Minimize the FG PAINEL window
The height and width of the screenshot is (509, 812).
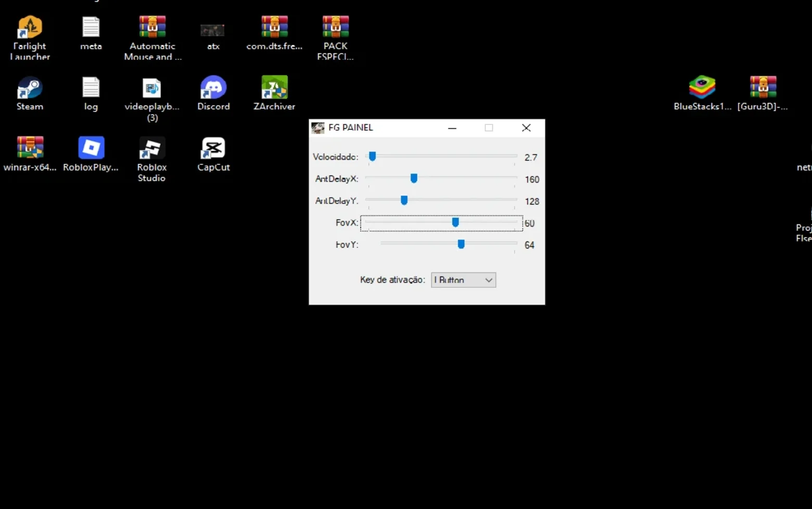[x=452, y=128]
